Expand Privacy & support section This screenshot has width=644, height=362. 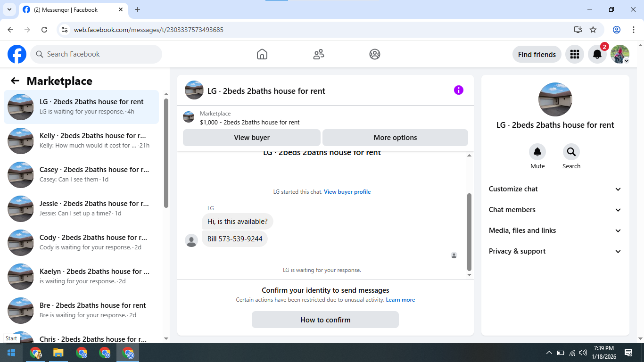[555, 251]
